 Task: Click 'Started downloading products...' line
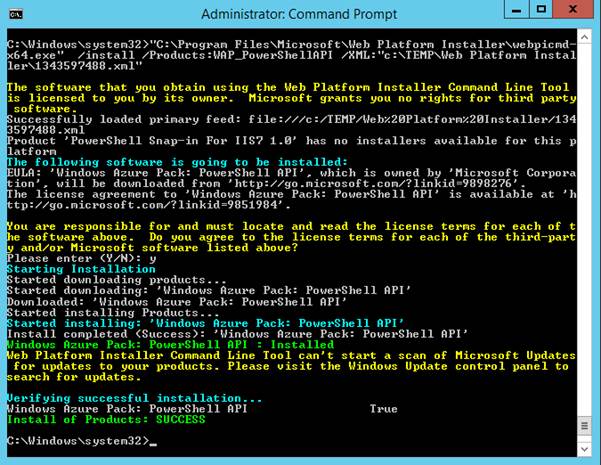117,280
